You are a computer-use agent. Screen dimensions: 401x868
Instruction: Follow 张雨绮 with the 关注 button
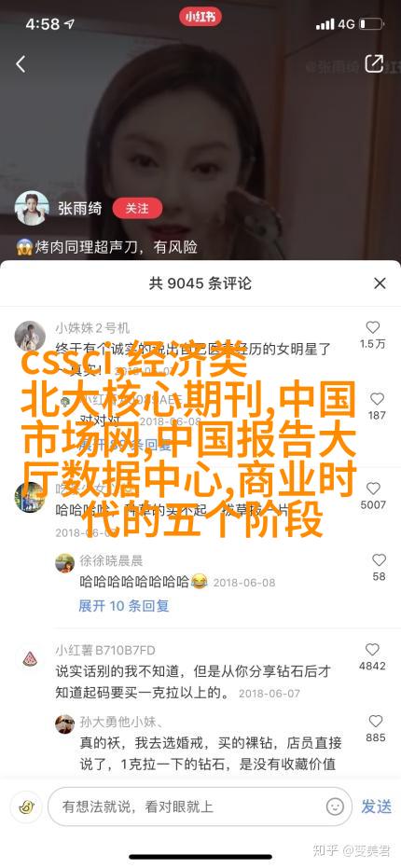[x=137, y=208]
